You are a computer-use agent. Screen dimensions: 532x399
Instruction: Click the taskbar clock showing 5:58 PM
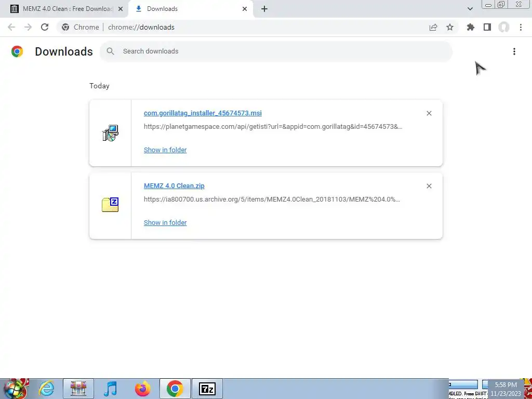pyautogui.click(x=506, y=389)
